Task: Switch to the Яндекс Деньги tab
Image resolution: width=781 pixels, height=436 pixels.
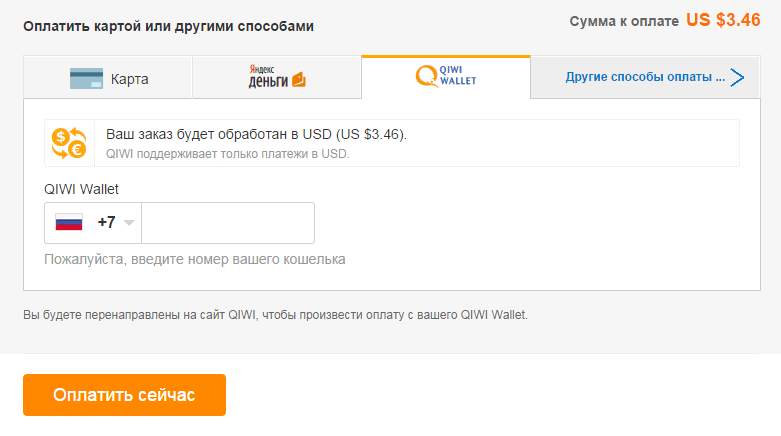Action: click(277, 77)
